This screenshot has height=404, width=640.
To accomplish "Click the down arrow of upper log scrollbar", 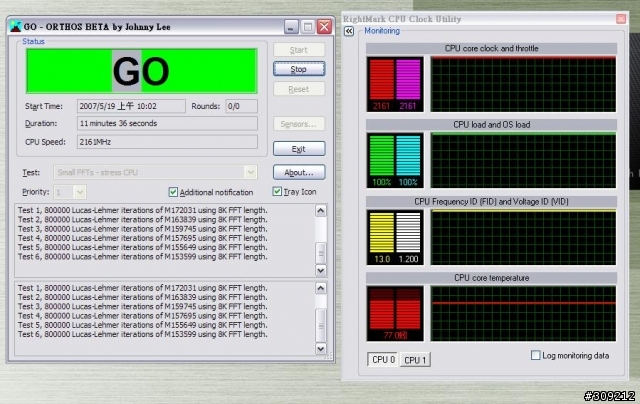I will (321, 270).
